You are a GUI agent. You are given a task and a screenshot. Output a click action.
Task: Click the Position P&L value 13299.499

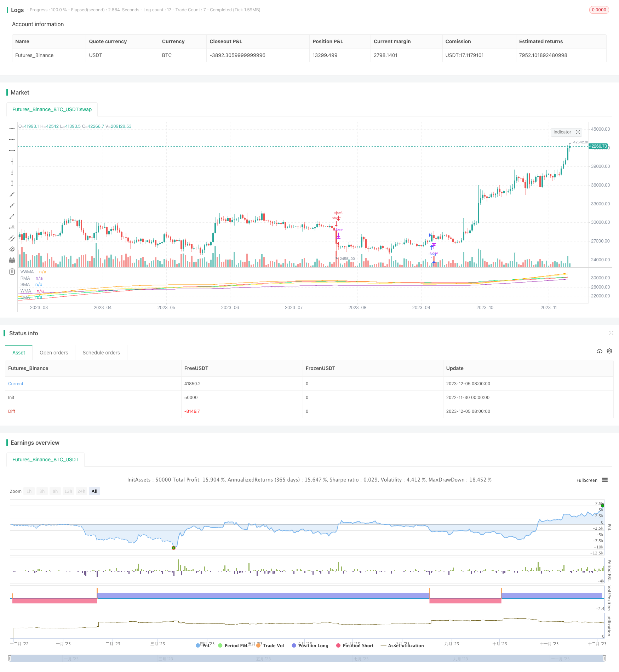[325, 55]
